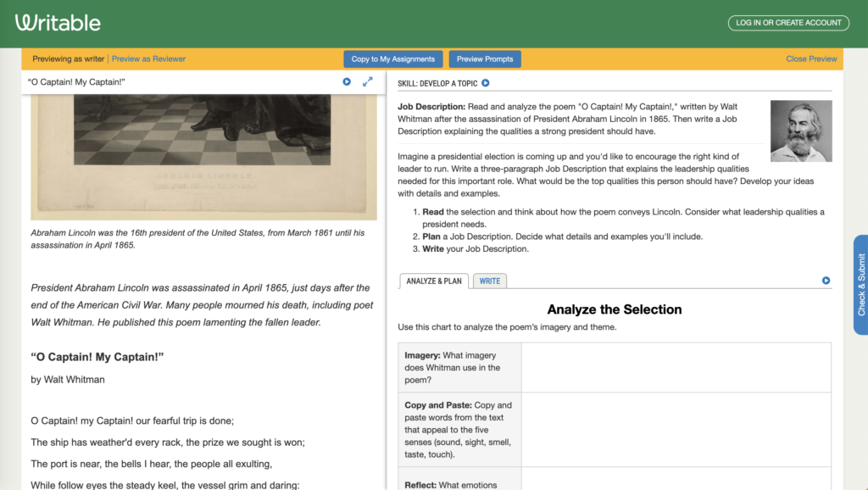Click the Walt Whitman portrait image

(800, 130)
